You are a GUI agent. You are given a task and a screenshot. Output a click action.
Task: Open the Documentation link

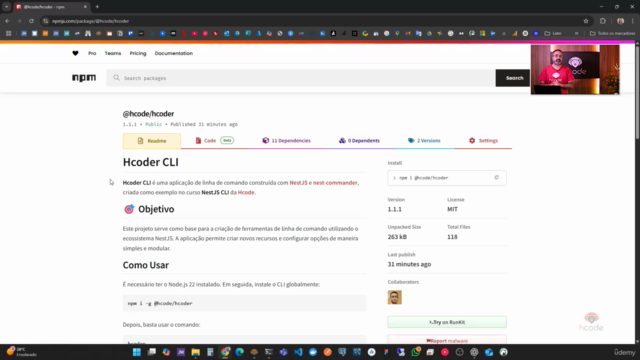pyautogui.click(x=173, y=53)
